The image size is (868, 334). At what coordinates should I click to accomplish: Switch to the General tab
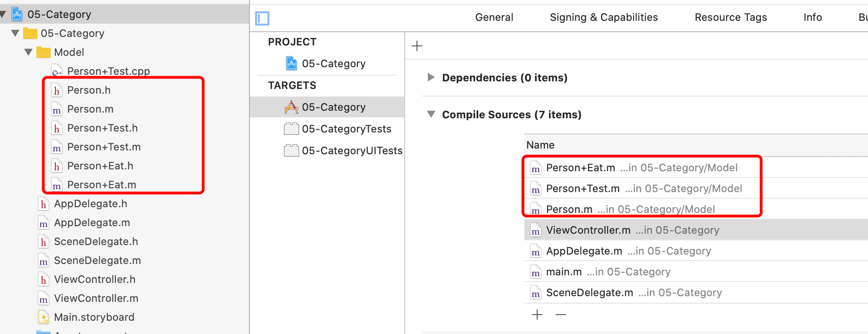(x=494, y=18)
